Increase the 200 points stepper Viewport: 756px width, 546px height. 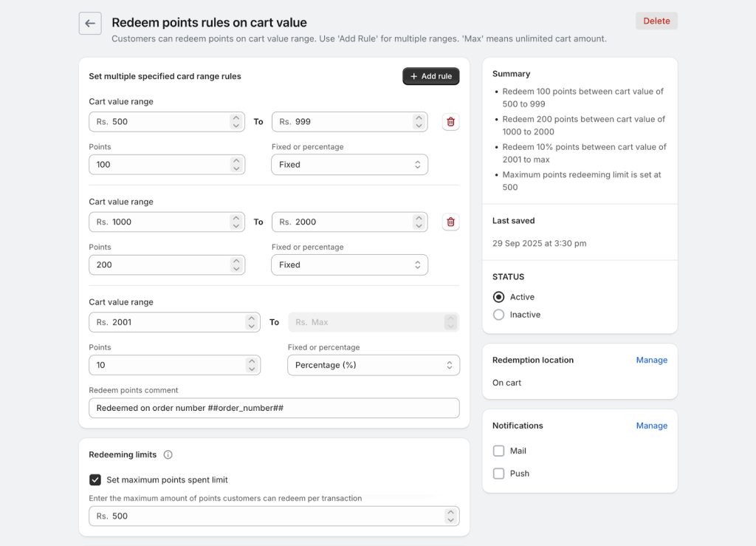[x=236, y=261]
